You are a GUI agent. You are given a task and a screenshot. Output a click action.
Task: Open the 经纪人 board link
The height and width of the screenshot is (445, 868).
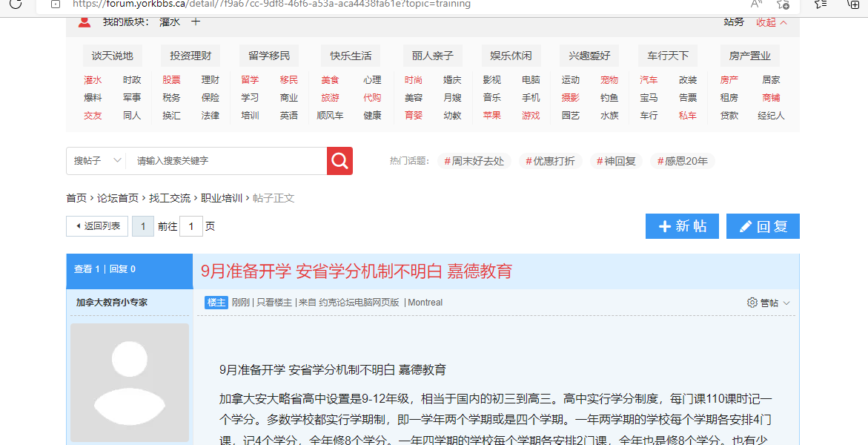tap(771, 116)
